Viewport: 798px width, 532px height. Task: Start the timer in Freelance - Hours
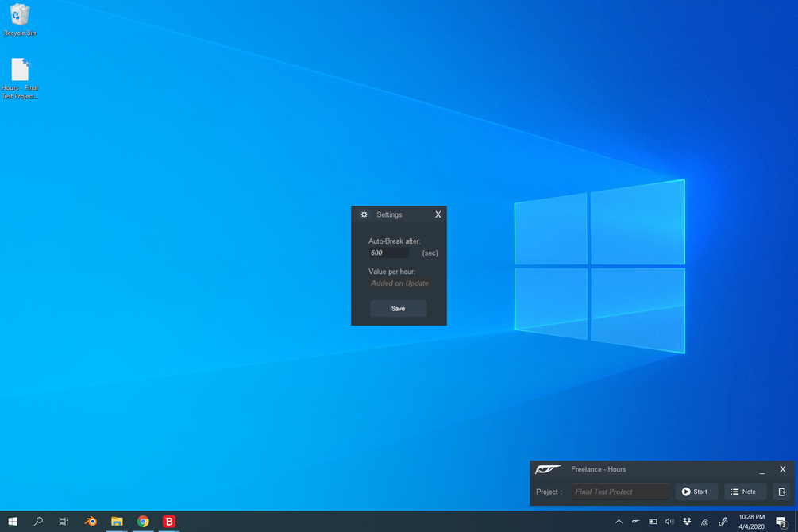click(696, 492)
